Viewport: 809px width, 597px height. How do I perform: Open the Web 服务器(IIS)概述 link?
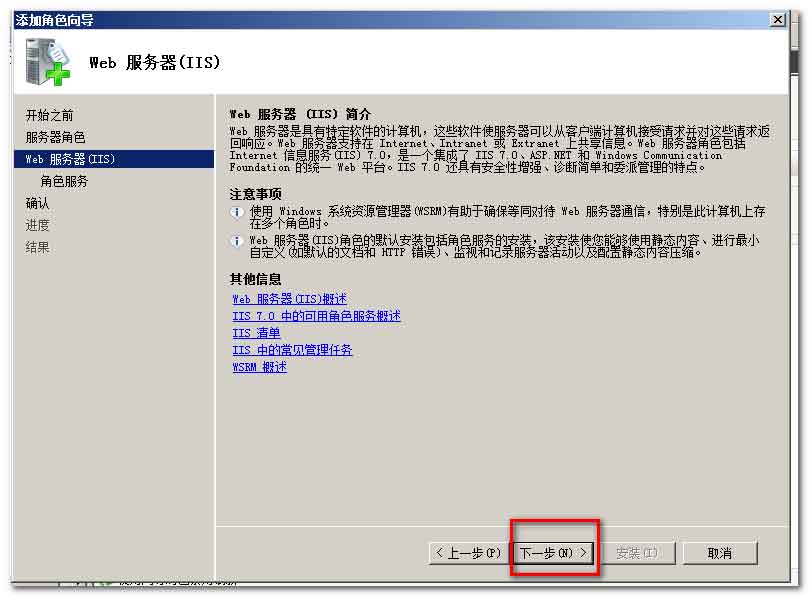(289, 299)
